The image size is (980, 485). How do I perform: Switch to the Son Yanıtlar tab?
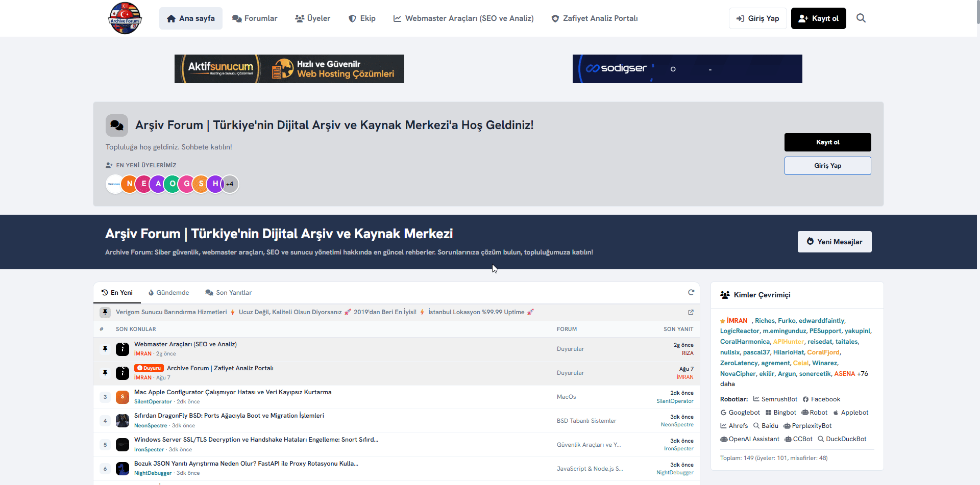tap(229, 293)
